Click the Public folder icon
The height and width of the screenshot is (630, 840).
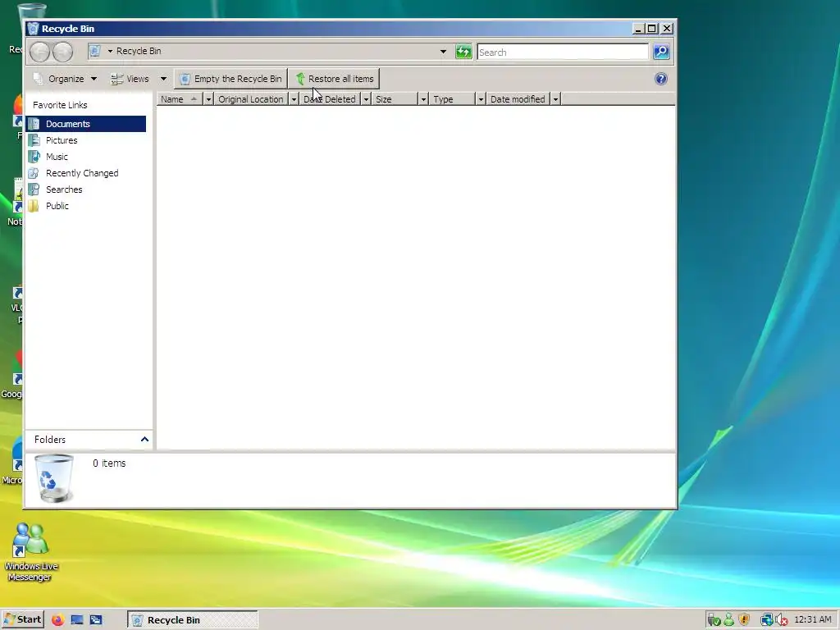(34, 206)
